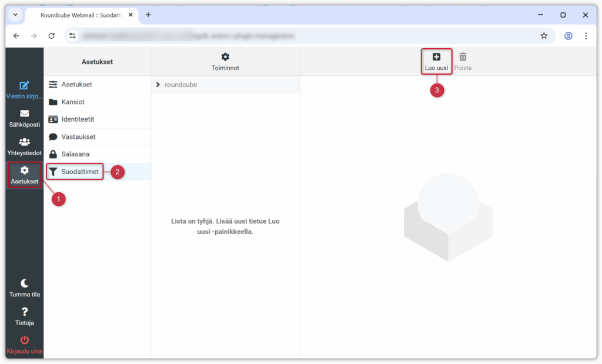Toggle Tumma tila dark mode
This screenshot has height=364, width=602.
click(24, 283)
